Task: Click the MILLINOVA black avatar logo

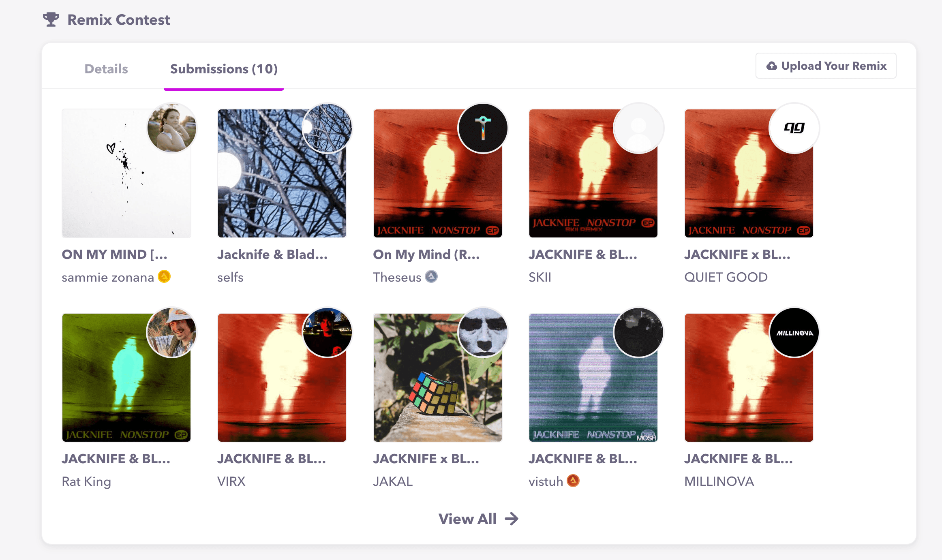Action: [x=794, y=332]
